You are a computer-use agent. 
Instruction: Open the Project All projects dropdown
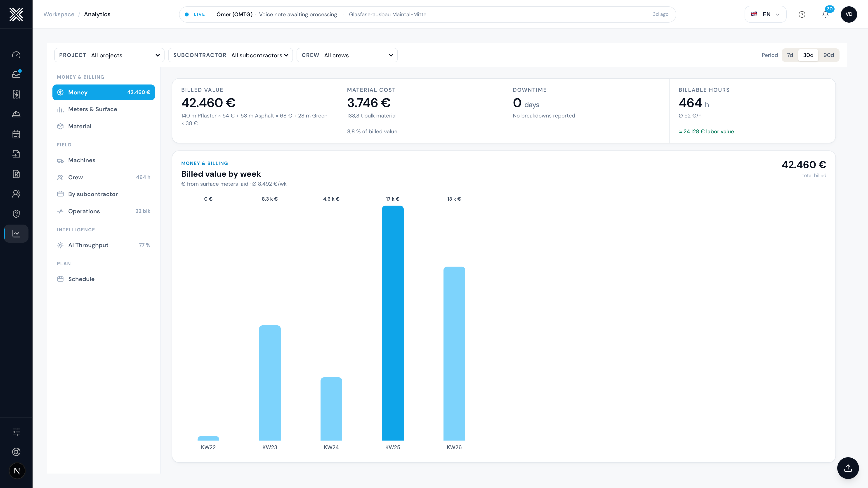(109, 55)
